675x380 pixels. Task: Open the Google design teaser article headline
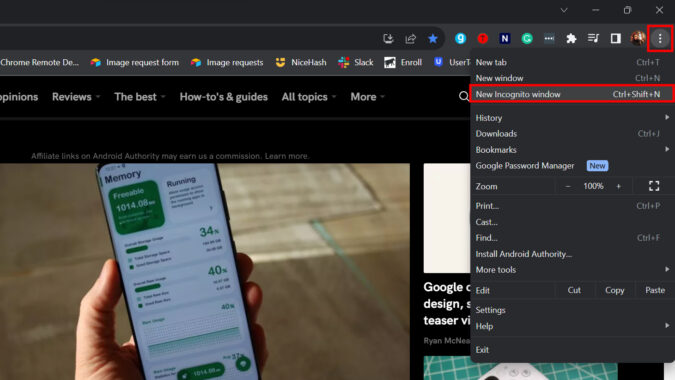coord(446,304)
